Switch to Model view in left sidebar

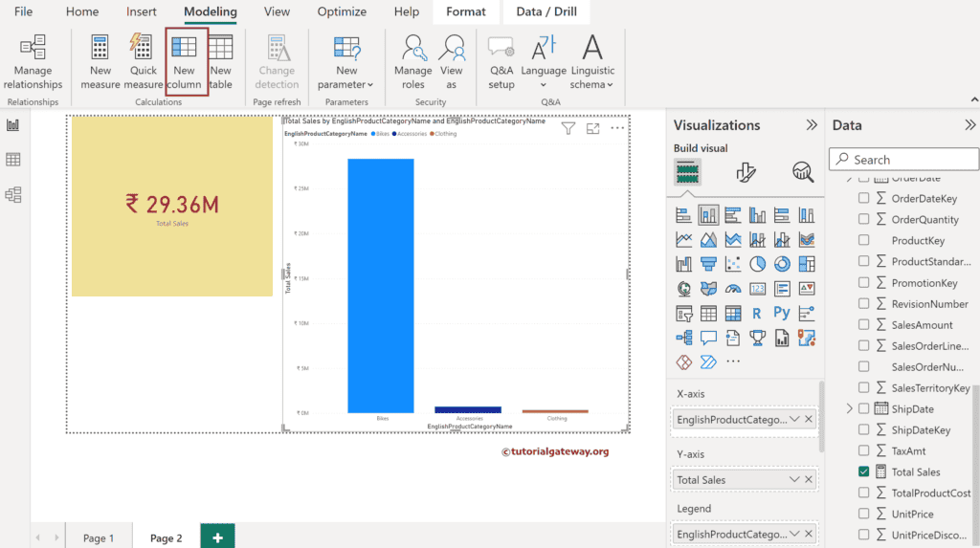pos(13,195)
